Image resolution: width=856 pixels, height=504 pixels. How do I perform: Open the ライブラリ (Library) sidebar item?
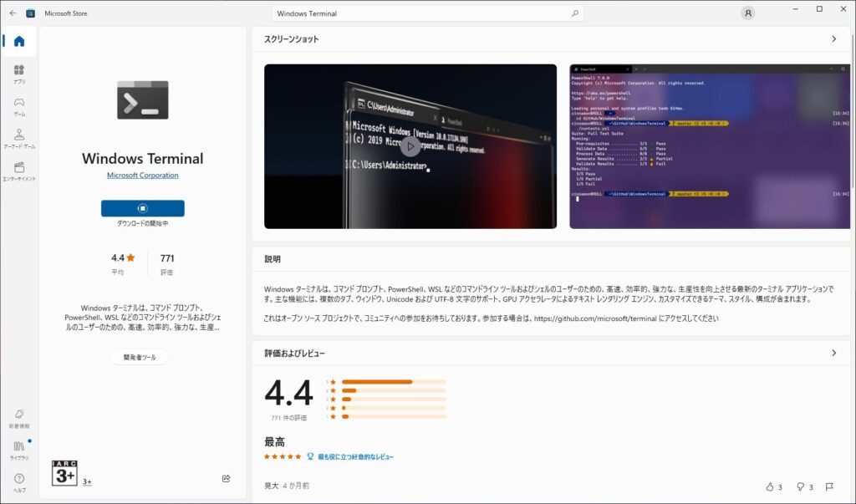[x=19, y=451]
